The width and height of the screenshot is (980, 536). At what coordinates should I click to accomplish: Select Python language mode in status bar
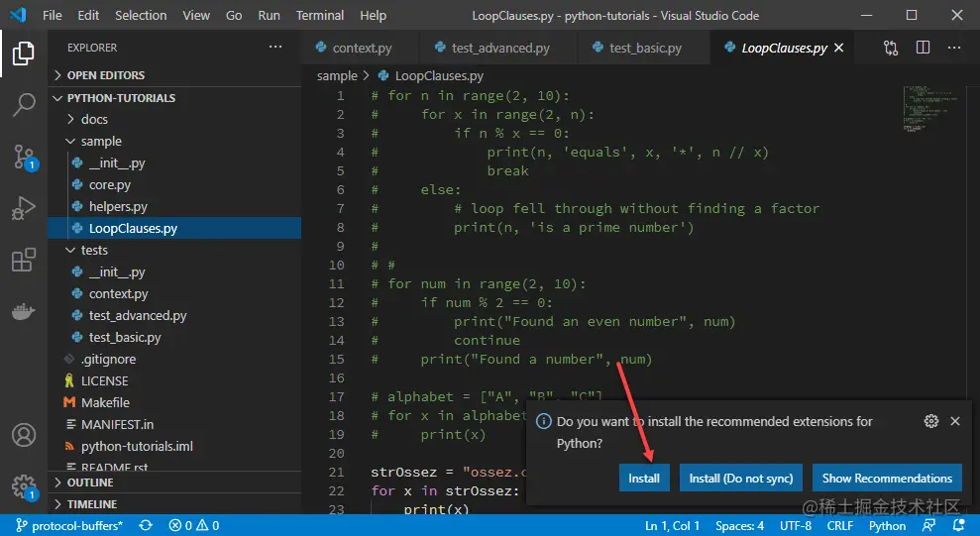(887, 525)
